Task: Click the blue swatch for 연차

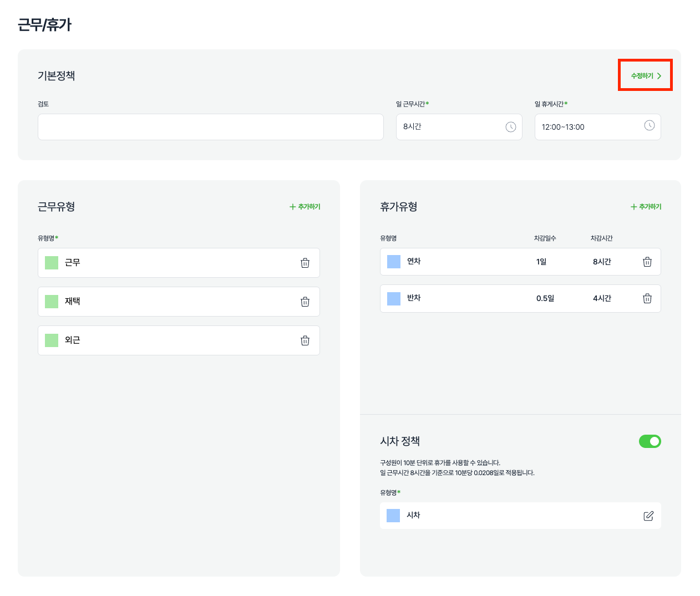Action: click(x=394, y=262)
